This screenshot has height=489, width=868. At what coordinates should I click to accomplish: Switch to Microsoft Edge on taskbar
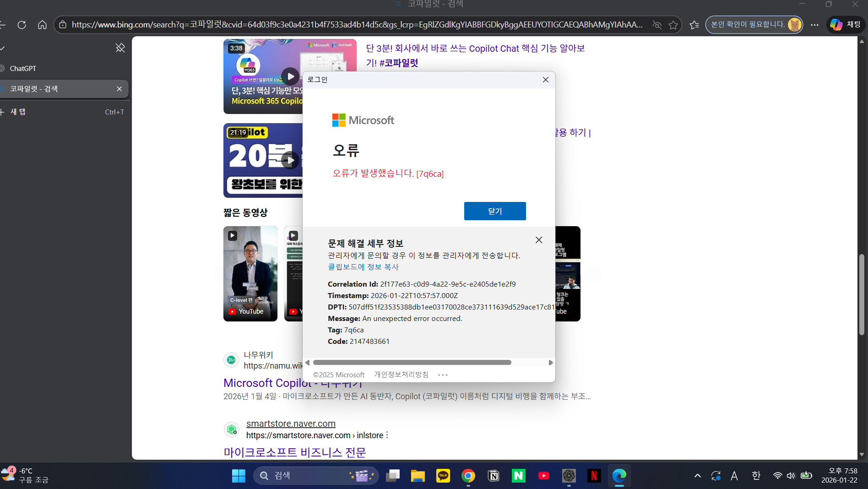(619, 476)
